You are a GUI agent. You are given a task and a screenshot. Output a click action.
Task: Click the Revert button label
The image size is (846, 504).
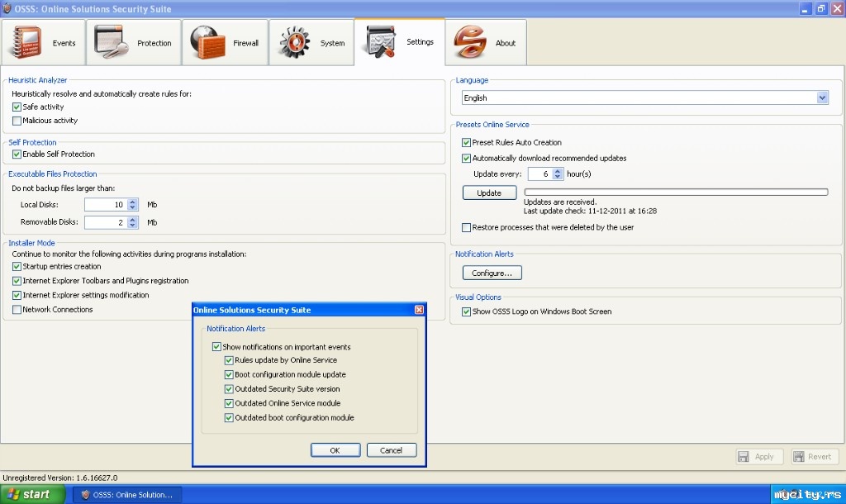pos(820,457)
